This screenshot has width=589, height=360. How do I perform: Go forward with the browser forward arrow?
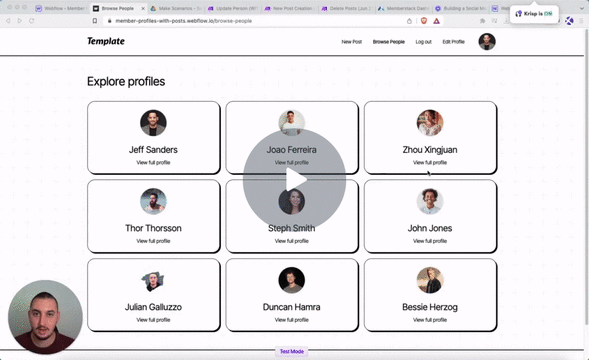pyautogui.click(x=20, y=21)
